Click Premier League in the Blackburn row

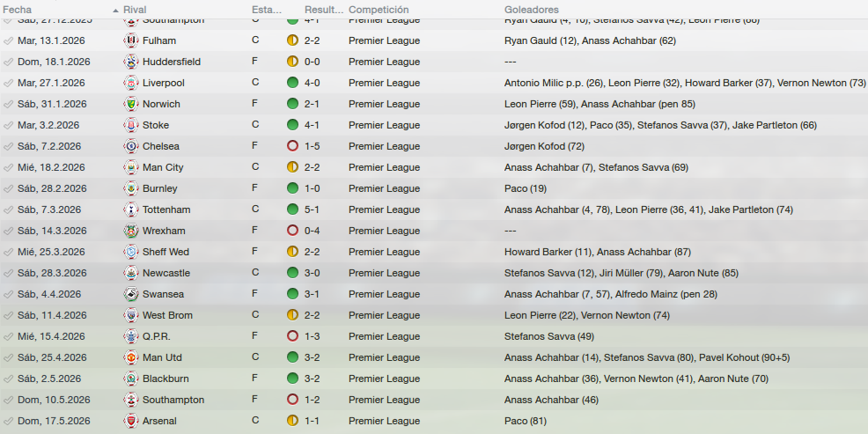click(384, 379)
